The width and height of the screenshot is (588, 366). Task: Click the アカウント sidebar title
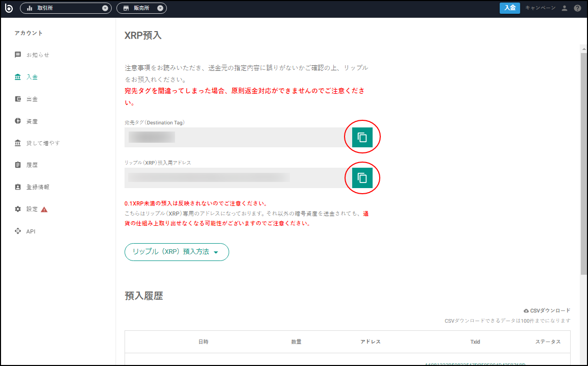point(29,33)
